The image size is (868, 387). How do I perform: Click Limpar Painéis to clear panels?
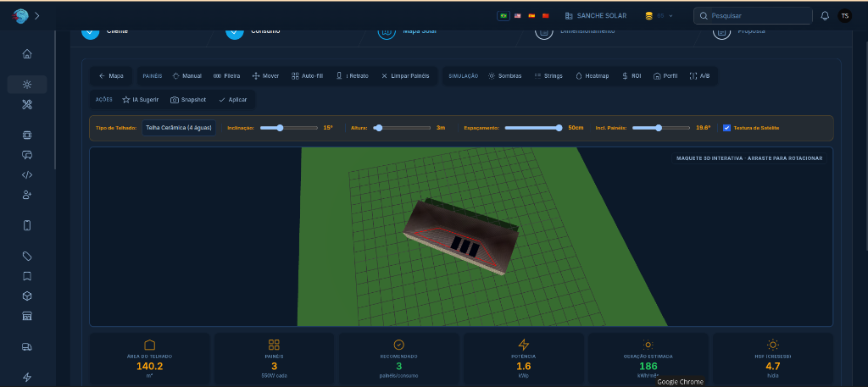click(x=405, y=75)
